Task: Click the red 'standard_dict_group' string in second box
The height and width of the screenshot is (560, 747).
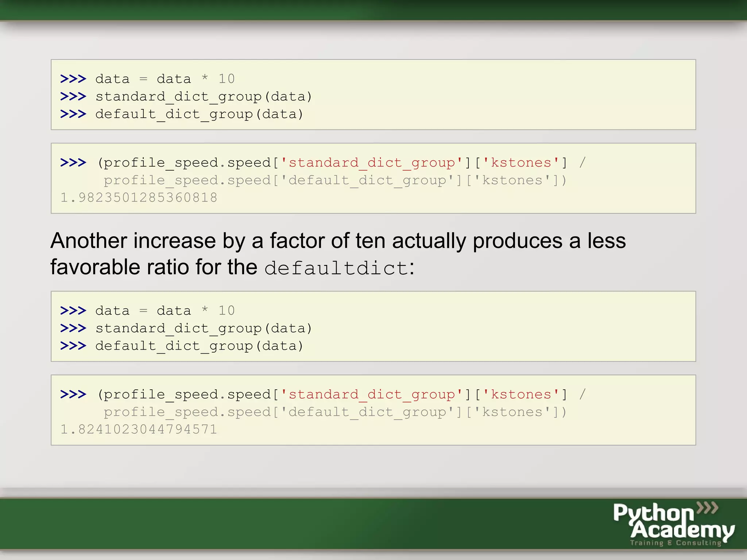Action: [x=372, y=163]
